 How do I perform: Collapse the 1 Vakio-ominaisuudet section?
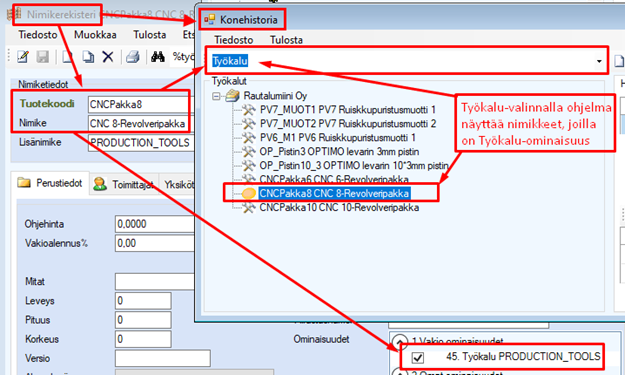click(x=400, y=341)
